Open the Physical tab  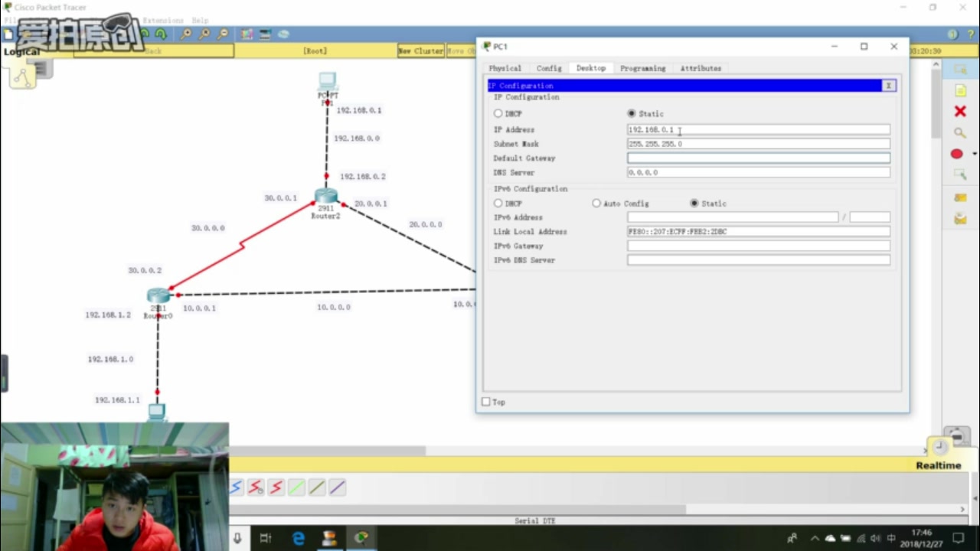[505, 68]
